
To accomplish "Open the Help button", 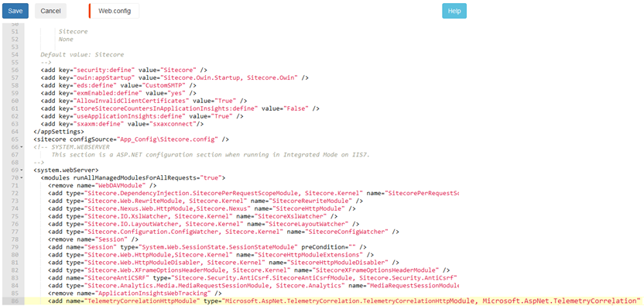I will [x=454, y=11].
